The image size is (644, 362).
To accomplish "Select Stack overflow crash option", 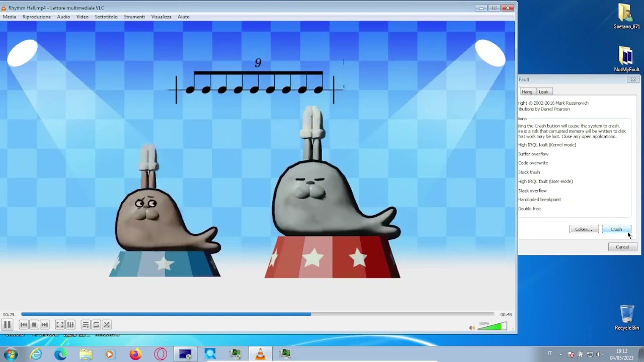I will coord(532,191).
